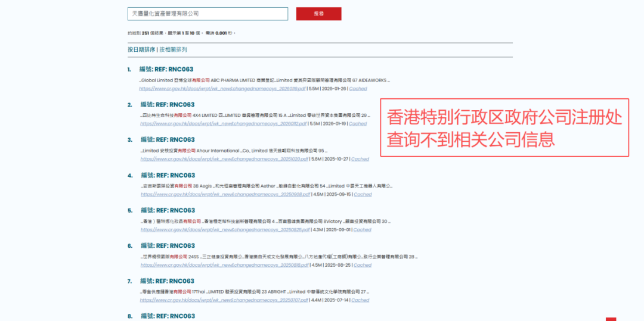The width and height of the screenshot is (644, 321).
Task: Open result 4 title 編號: REF: RNC063
Action: [x=168, y=176]
